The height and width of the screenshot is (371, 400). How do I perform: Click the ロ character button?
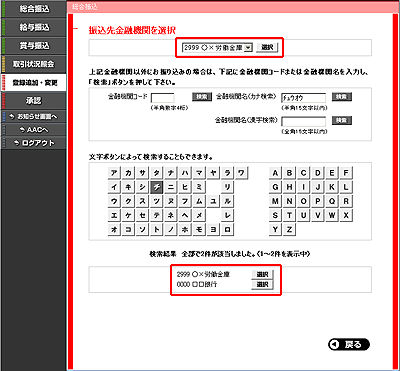(x=228, y=230)
